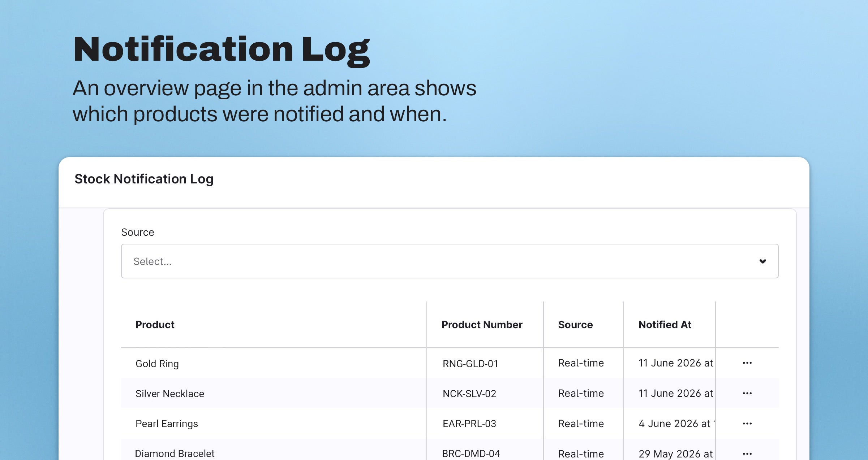Click Real-time source in Pearl Earrings row
The image size is (868, 460).
(581, 424)
